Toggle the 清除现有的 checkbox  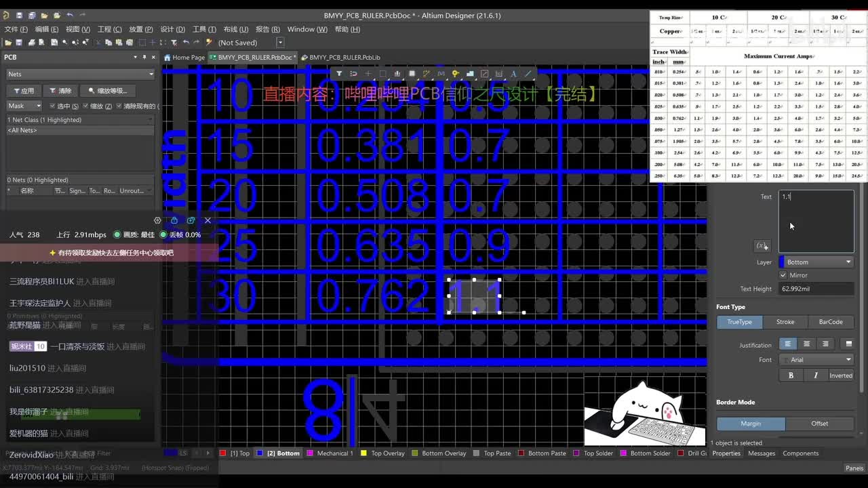(119, 106)
